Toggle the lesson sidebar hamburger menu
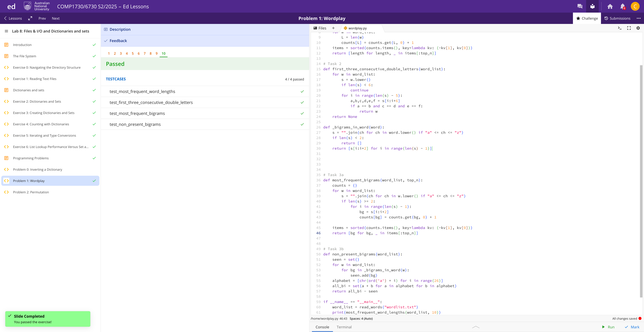Image resolution: width=644 pixels, height=332 pixels. (7, 31)
